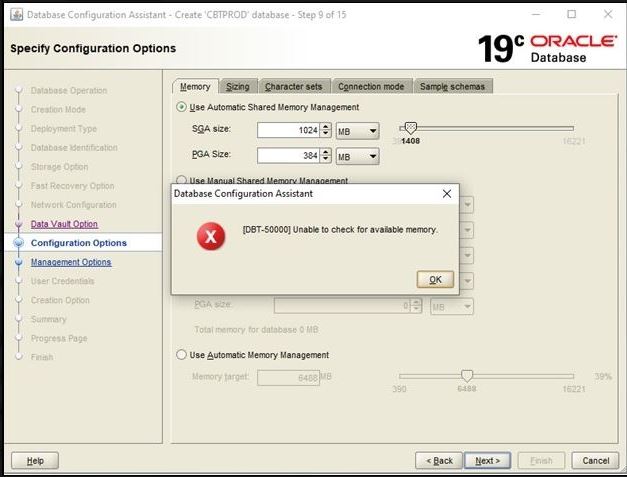
Task: Click the SGA size input field
Action: point(288,130)
